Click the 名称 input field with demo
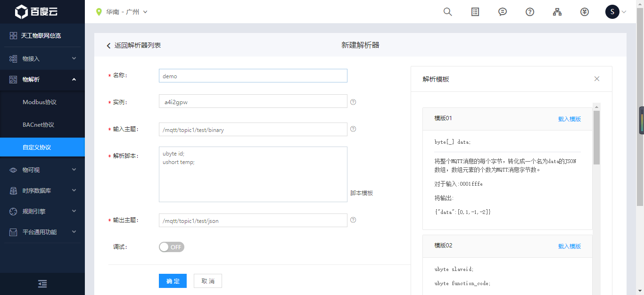Image resolution: width=644 pixels, height=295 pixels. [x=253, y=76]
